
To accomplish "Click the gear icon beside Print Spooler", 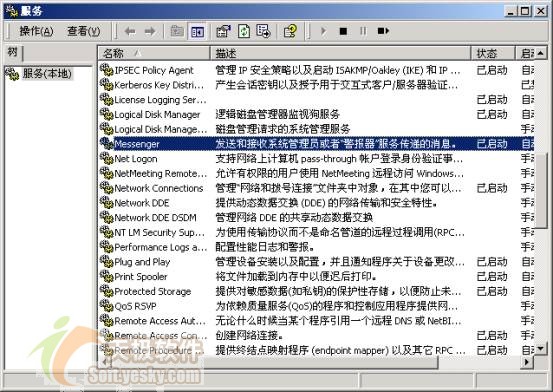I will (x=106, y=276).
